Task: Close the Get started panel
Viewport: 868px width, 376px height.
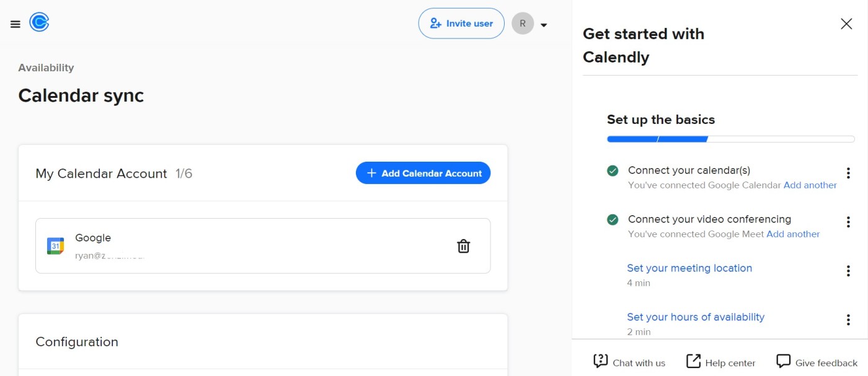Action: click(846, 24)
